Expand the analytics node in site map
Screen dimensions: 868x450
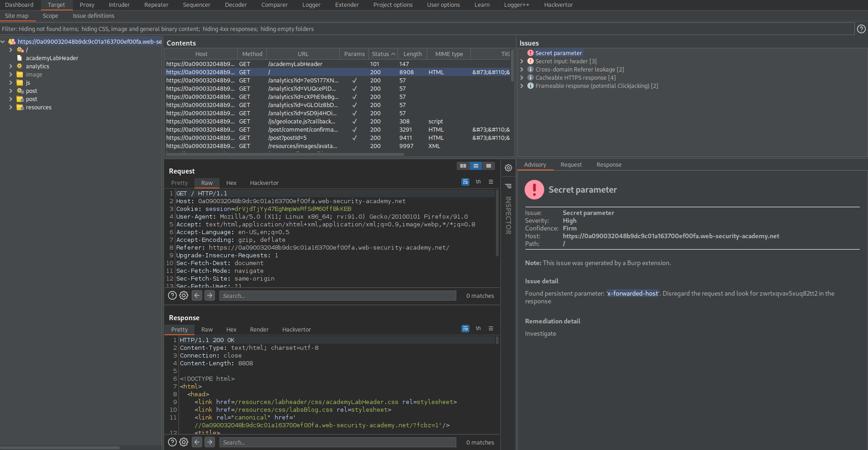pos(11,66)
